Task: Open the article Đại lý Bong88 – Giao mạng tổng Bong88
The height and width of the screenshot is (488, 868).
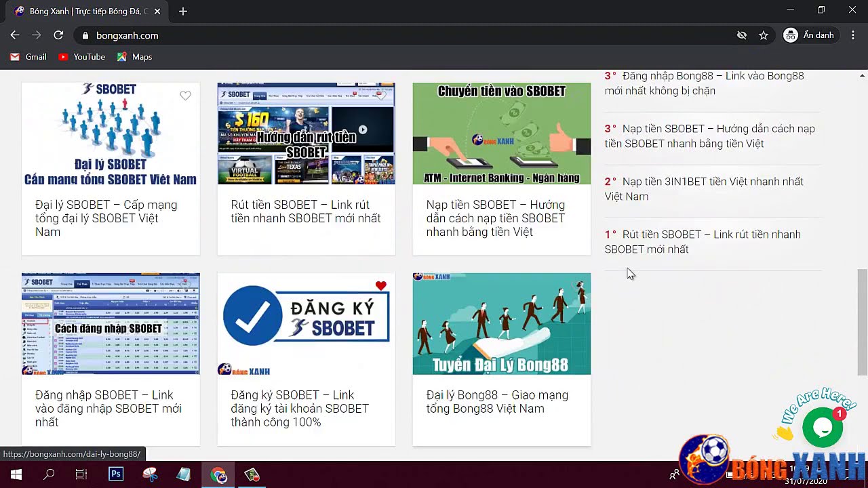Action: tap(497, 402)
